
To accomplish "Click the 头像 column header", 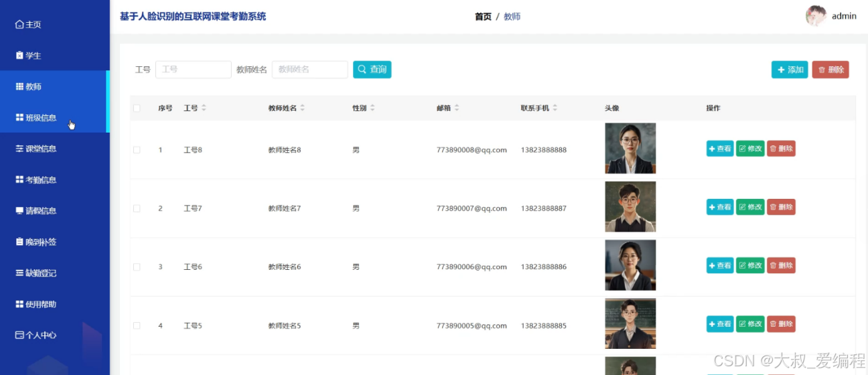I will [x=612, y=108].
